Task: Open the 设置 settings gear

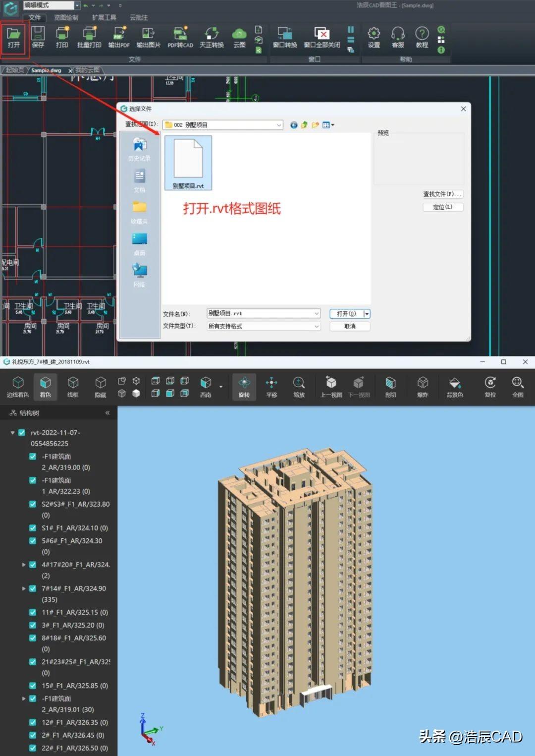Action: click(374, 37)
